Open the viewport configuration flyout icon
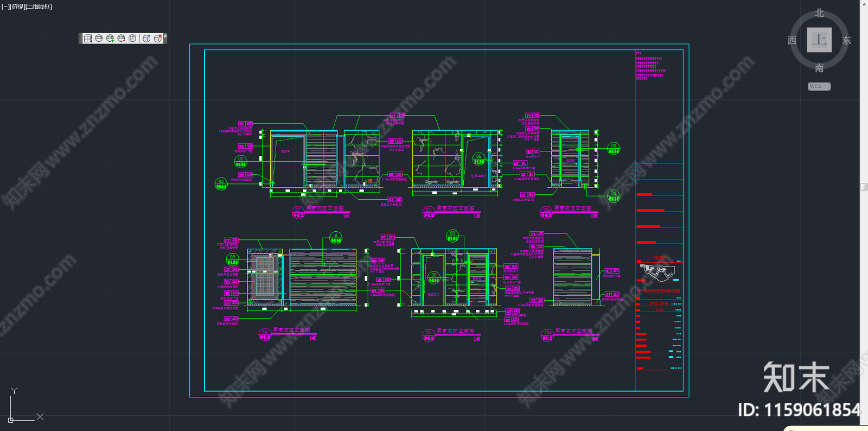 coord(88,38)
